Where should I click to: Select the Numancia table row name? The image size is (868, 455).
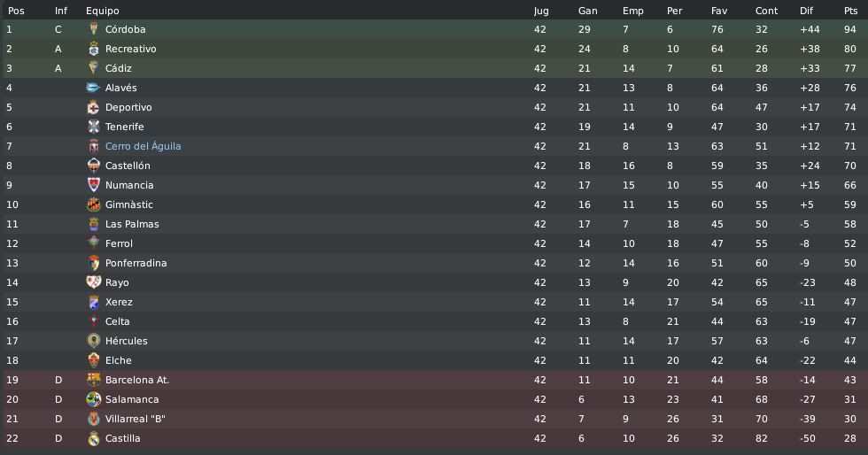(x=129, y=185)
